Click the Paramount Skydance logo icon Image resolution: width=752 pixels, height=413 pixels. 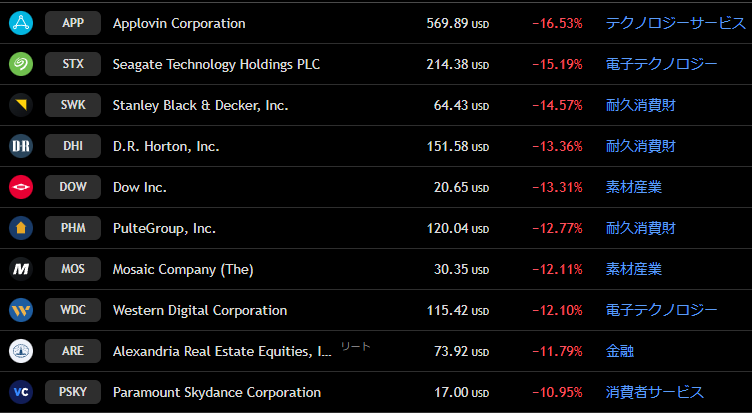pyautogui.click(x=21, y=392)
